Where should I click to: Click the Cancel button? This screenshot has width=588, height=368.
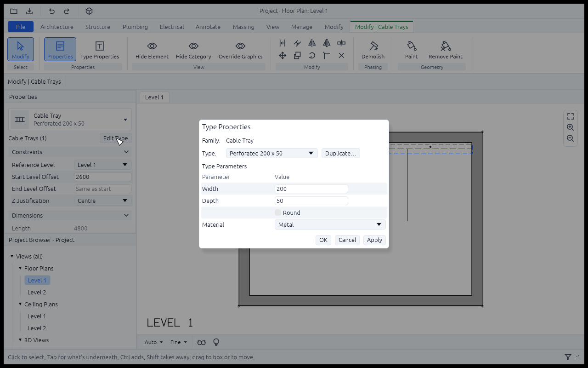coord(347,240)
